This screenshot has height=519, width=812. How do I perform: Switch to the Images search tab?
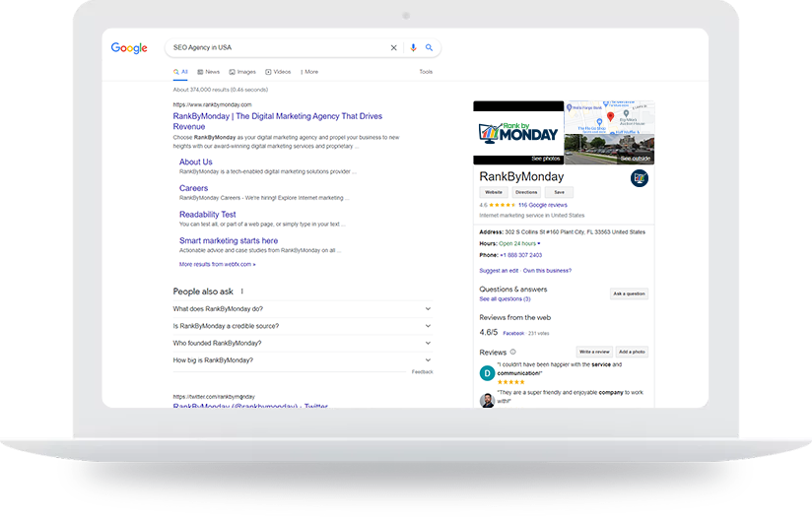(242, 72)
